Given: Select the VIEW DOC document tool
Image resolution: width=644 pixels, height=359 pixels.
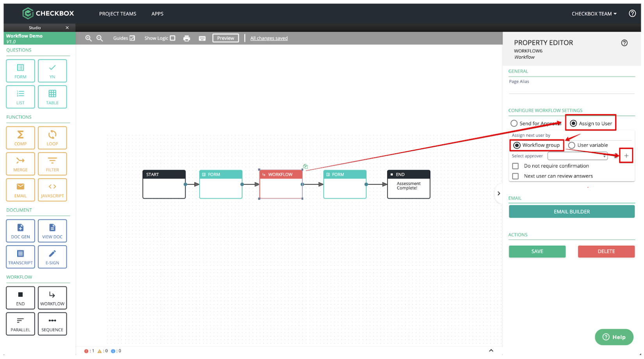Looking at the screenshot, I should tap(52, 231).
